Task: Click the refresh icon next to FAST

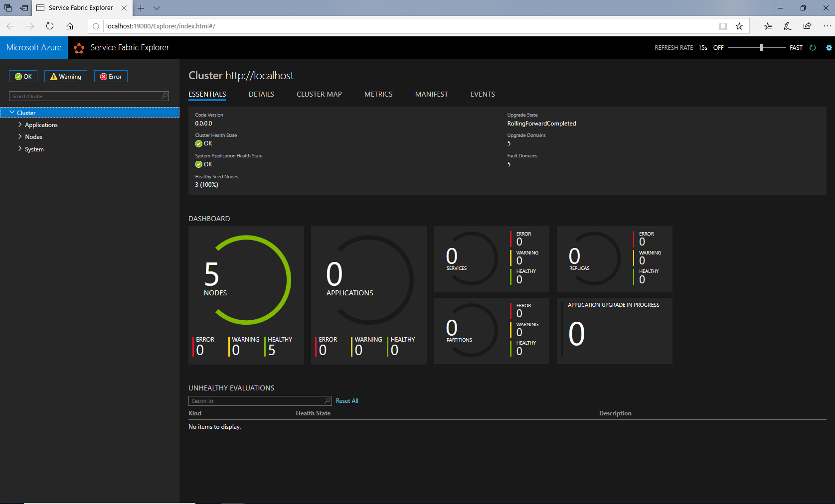Action: tap(813, 48)
